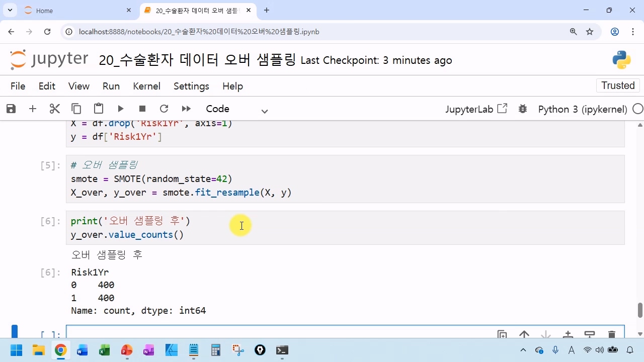
Task: Open the Edit menu
Action: (47, 86)
